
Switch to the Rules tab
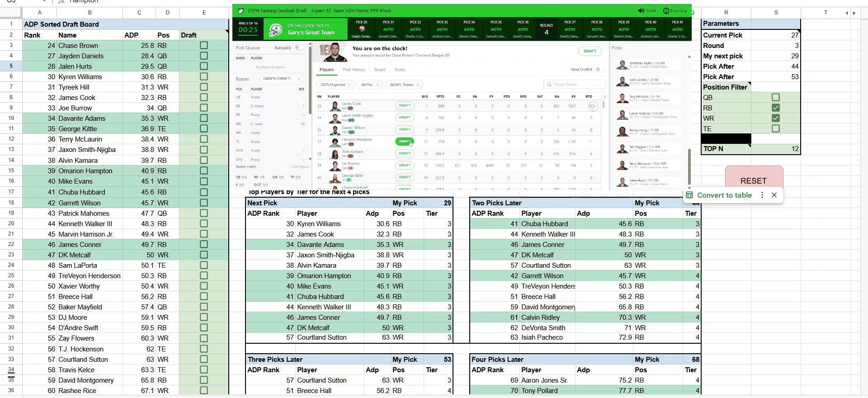[400, 70]
